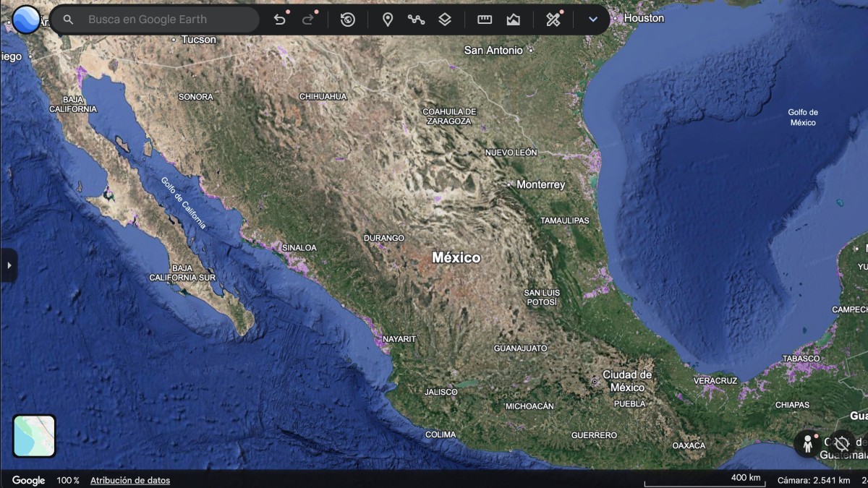This screenshot has width=868, height=488.
Task: Add a placemark with the pin icon
Action: (388, 20)
